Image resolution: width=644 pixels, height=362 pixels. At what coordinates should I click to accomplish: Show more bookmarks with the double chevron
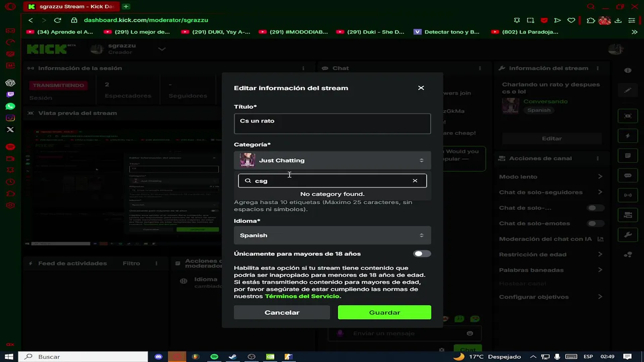tap(634, 32)
